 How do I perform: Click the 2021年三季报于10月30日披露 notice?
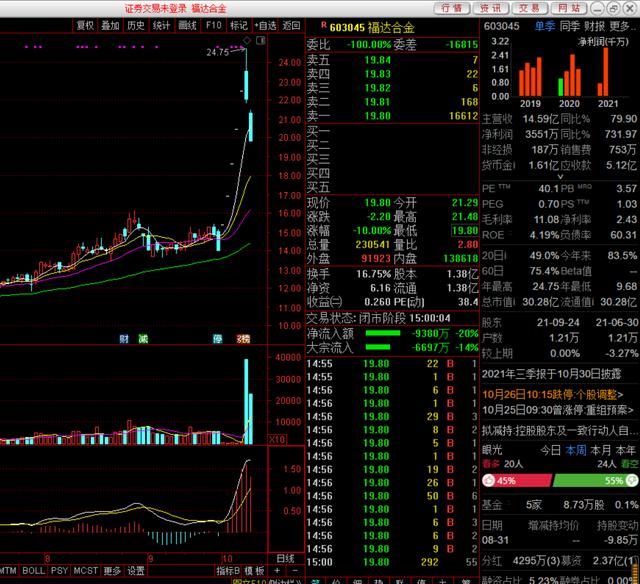point(551,374)
